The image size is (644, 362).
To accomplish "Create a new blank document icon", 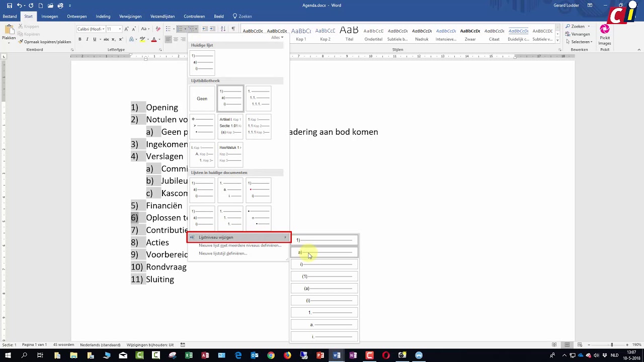I will tap(41, 6).
